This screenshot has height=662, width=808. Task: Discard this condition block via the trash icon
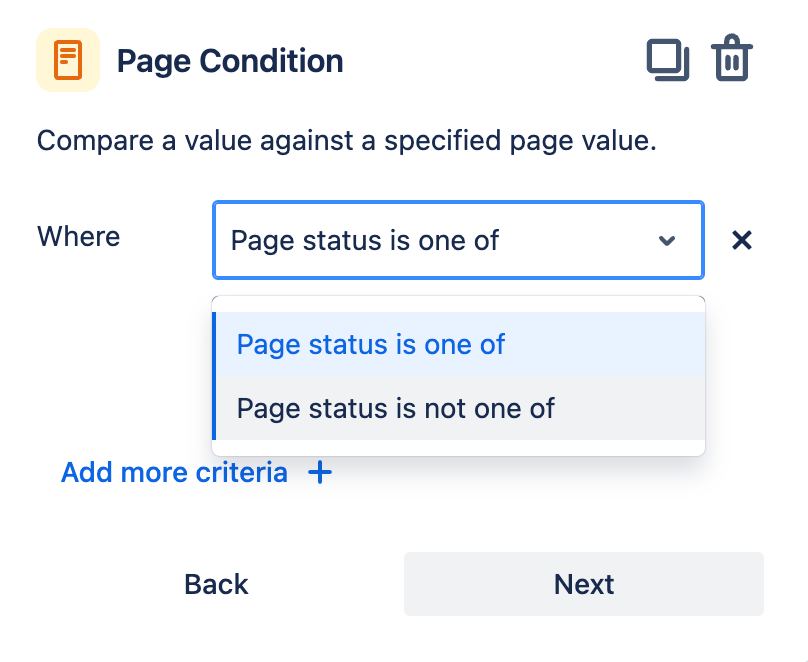pyautogui.click(x=731, y=59)
